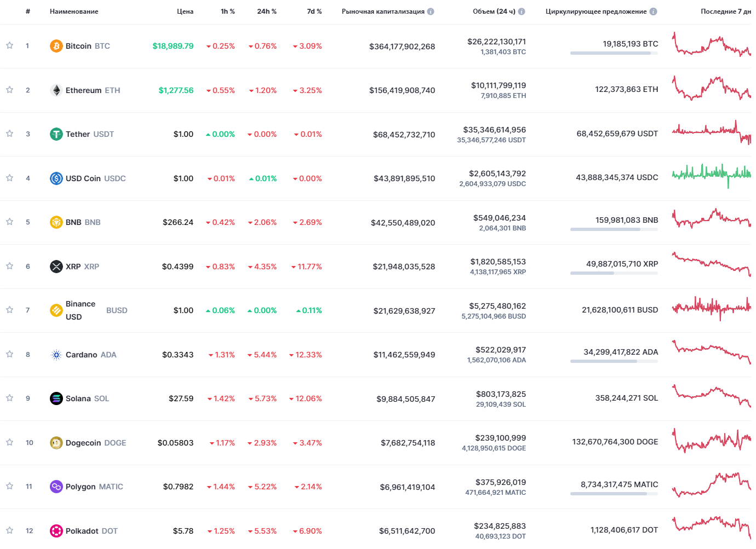756x549 pixels.
Task: Sort by Рыночная капитализация header
Action: coord(383,11)
